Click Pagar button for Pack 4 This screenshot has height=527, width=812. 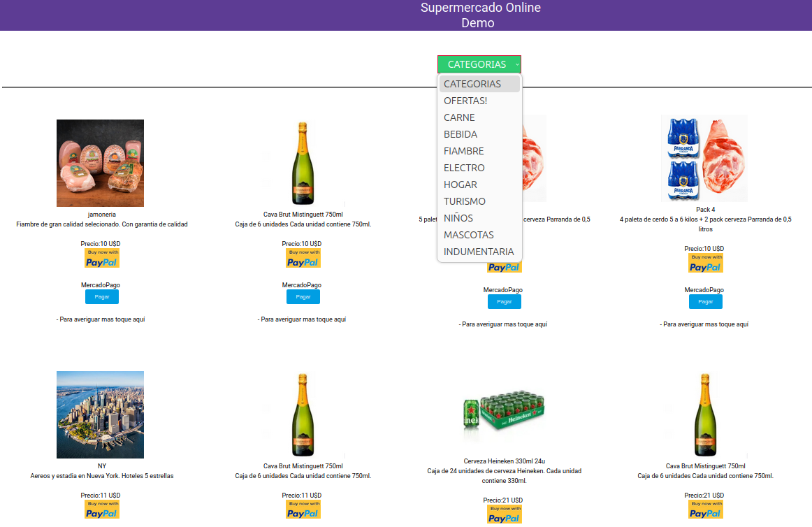point(705,301)
